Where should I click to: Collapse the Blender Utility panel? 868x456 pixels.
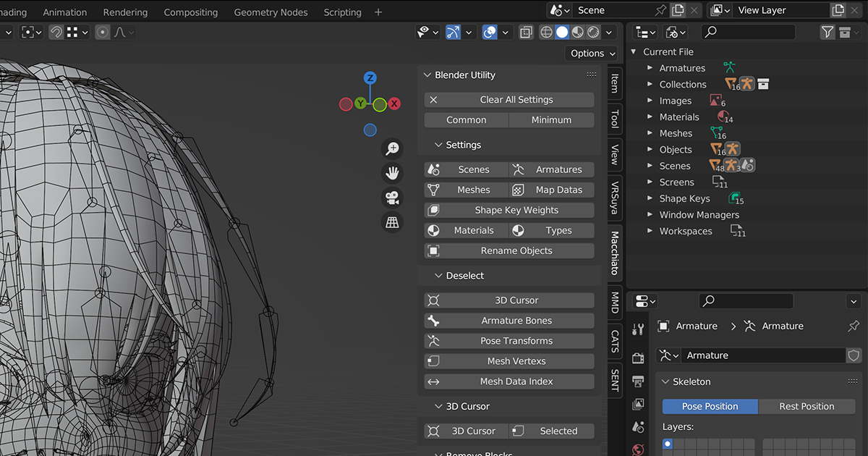[x=427, y=75]
